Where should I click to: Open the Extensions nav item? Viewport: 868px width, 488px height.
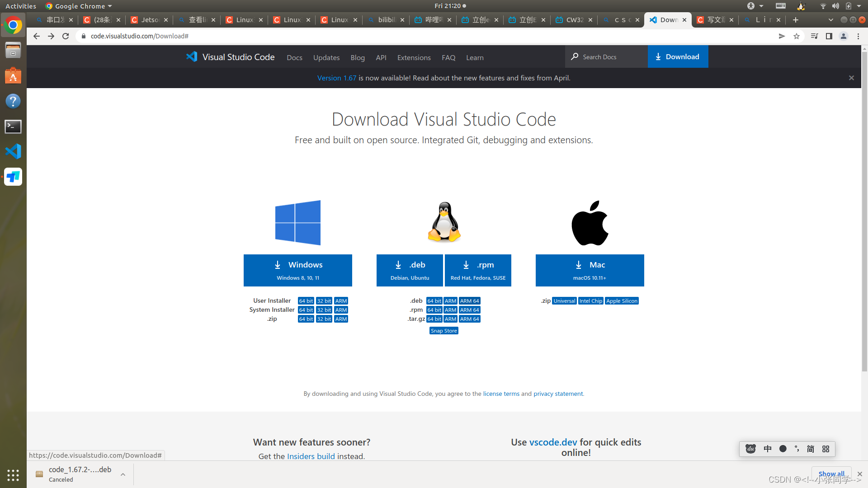click(414, 57)
